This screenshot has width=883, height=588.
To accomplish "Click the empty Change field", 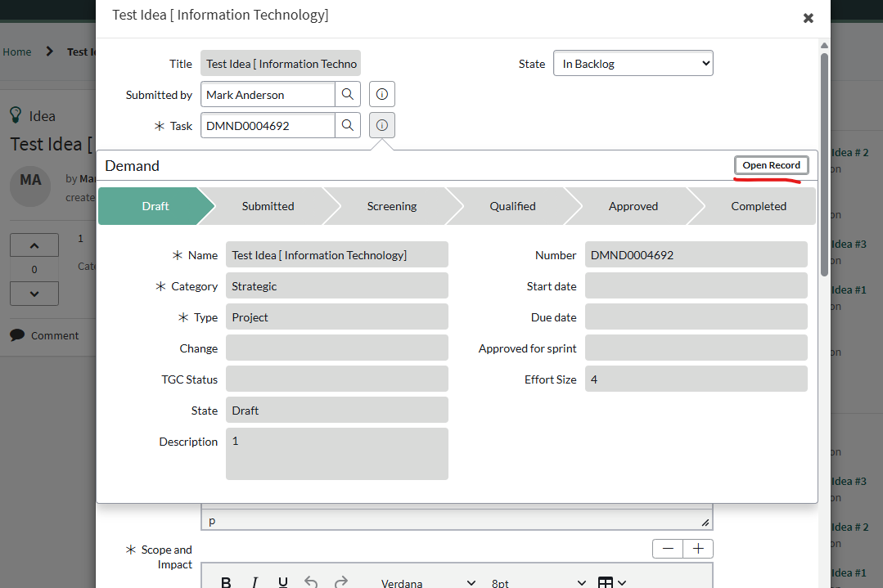I will (337, 348).
